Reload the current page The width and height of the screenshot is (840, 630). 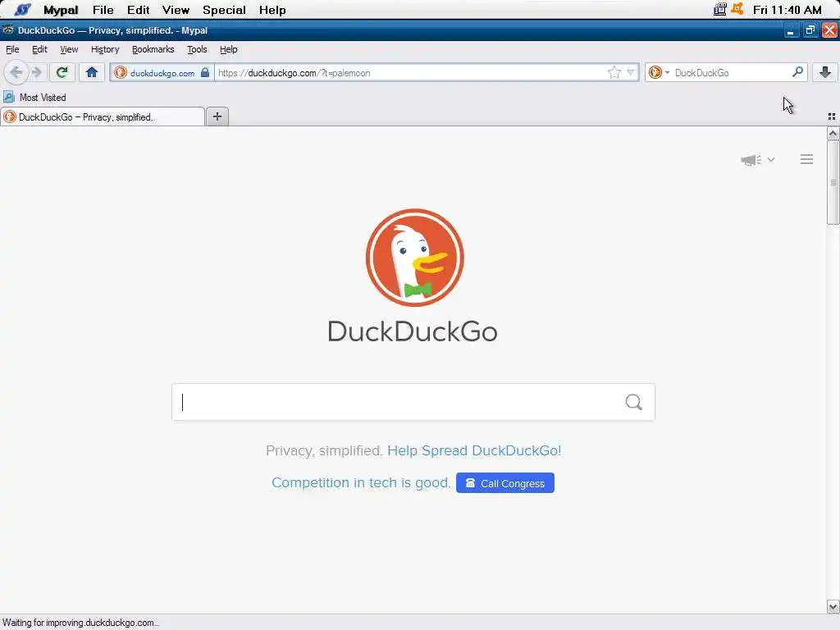[62, 72]
